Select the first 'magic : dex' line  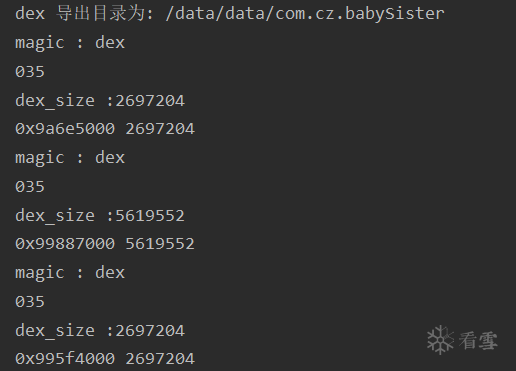click(70, 43)
